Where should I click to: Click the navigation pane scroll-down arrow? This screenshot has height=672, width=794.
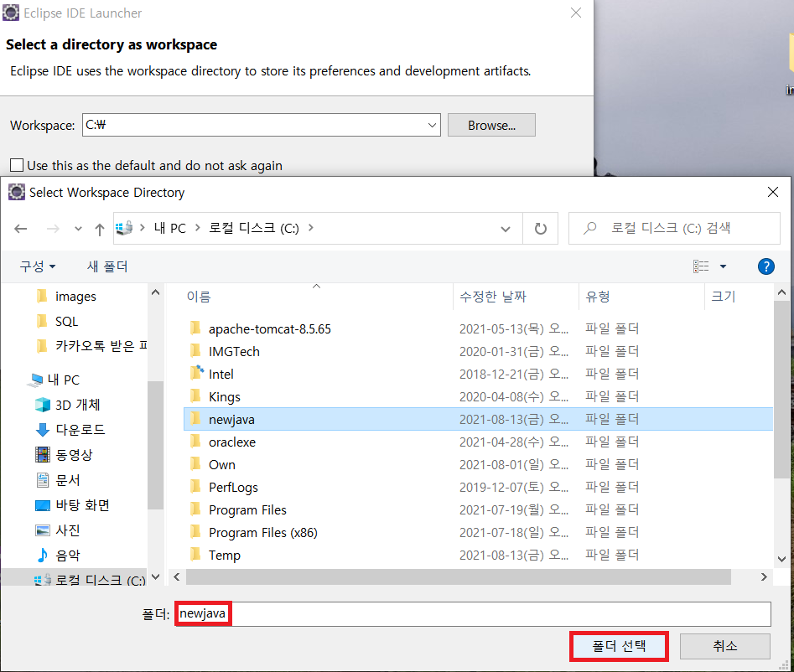pos(155,576)
